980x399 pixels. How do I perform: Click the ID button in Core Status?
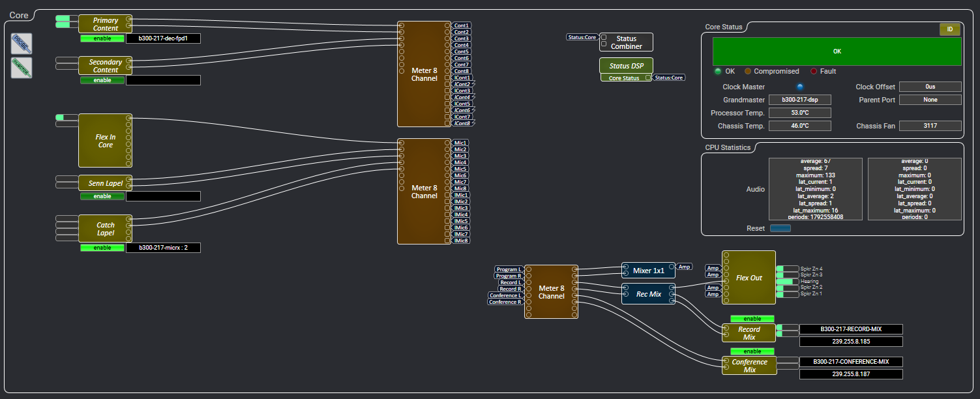pyautogui.click(x=949, y=29)
